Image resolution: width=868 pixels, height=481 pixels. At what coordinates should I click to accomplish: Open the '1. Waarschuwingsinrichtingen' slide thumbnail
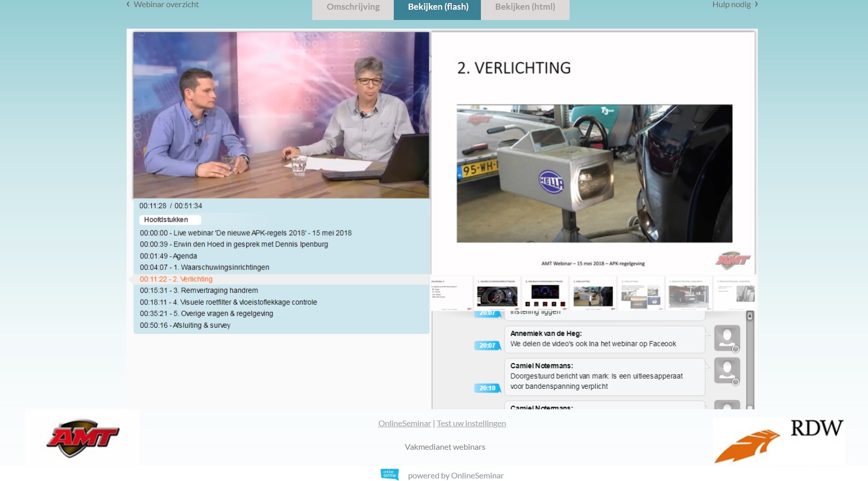tap(497, 293)
